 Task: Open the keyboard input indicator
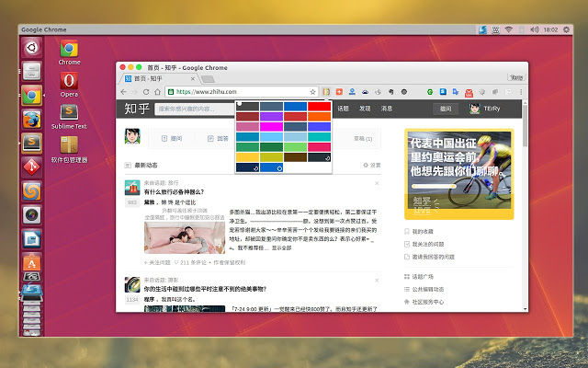tap(496, 29)
